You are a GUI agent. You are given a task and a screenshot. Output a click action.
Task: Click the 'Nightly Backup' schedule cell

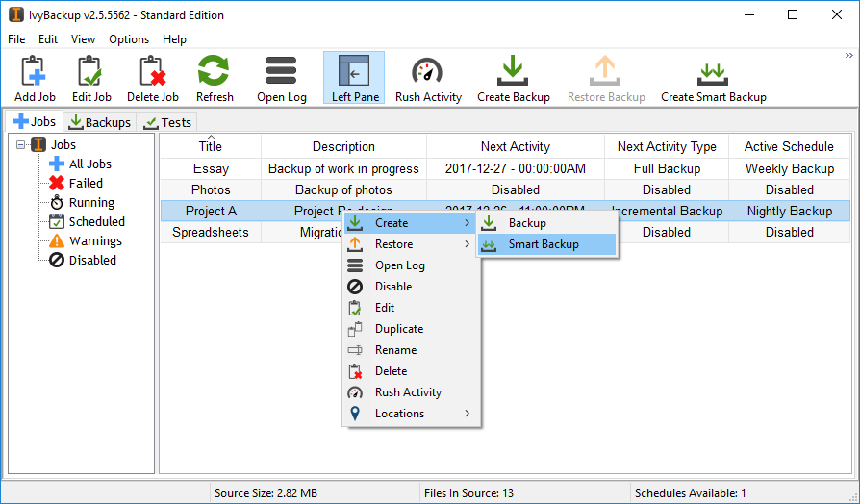pos(789,212)
